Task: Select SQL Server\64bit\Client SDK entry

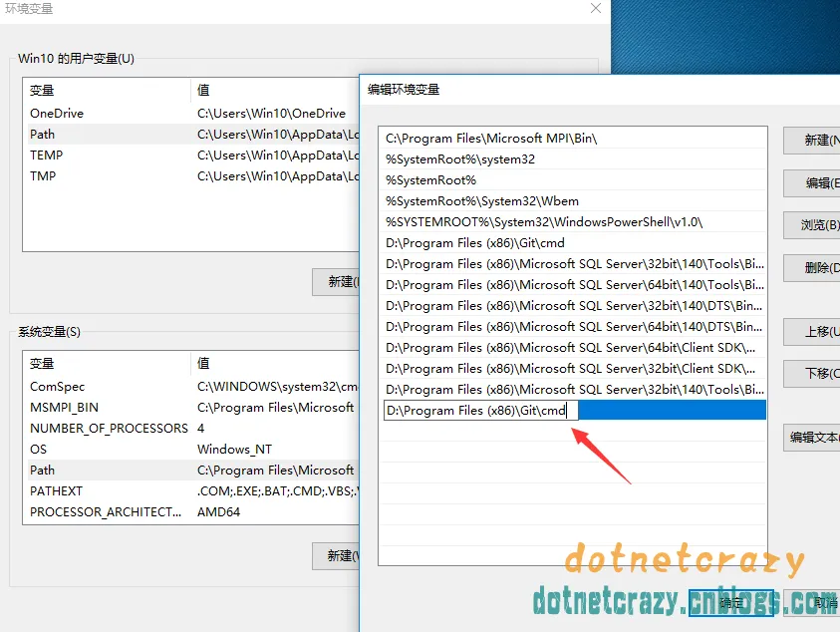Action: (x=573, y=347)
